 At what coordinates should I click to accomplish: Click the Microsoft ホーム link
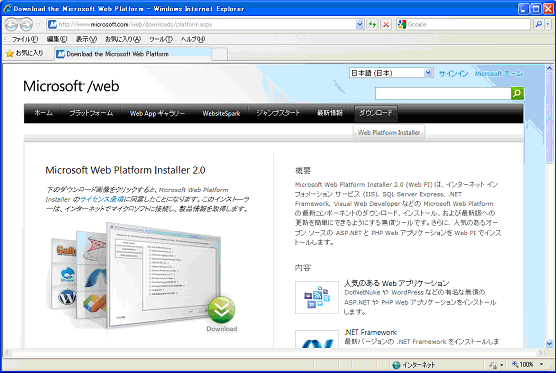click(499, 73)
